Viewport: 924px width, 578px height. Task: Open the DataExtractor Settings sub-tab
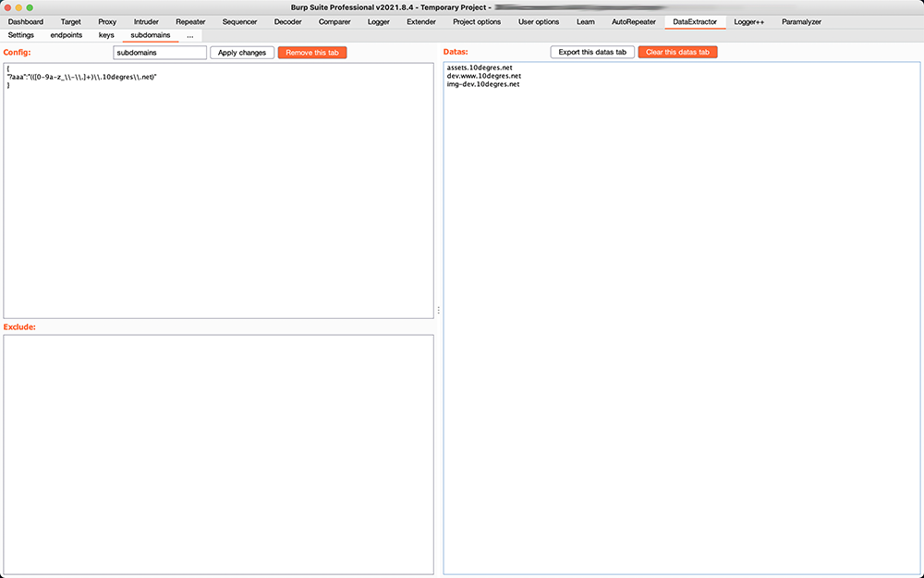click(x=20, y=35)
